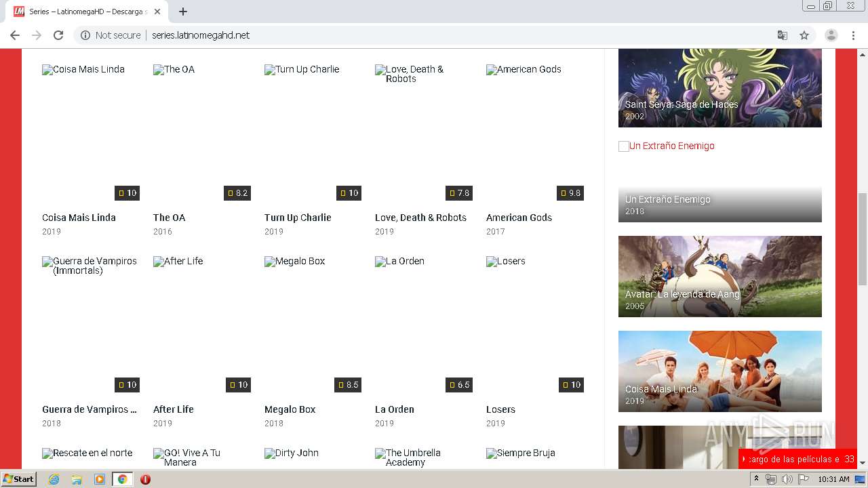This screenshot has width=868, height=488.
Task: Click the Megalo Box title link
Action: (290, 409)
